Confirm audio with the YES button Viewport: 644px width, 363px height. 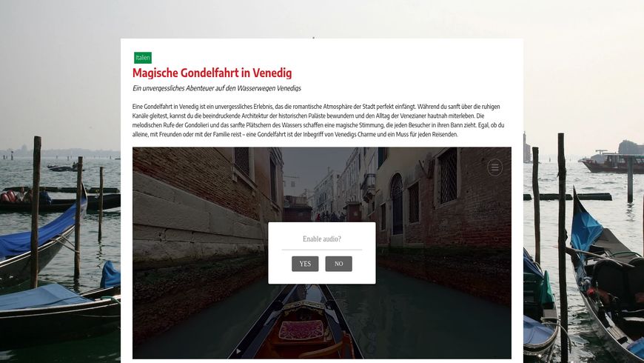[x=305, y=264]
